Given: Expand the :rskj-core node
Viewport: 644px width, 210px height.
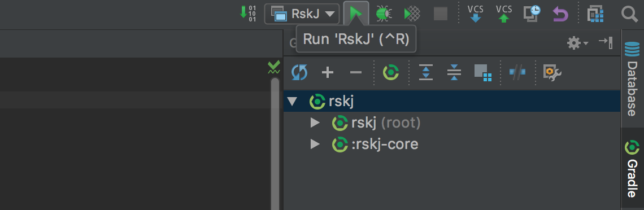Looking at the screenshot, I should click(315, 144).
